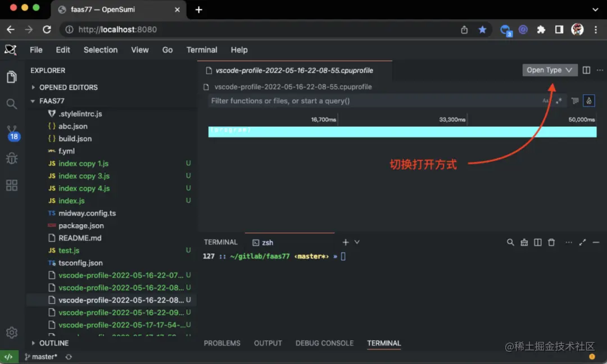Open the Open Type dropdown
Screen dimensions: 607x364
[x=550, y=70]
